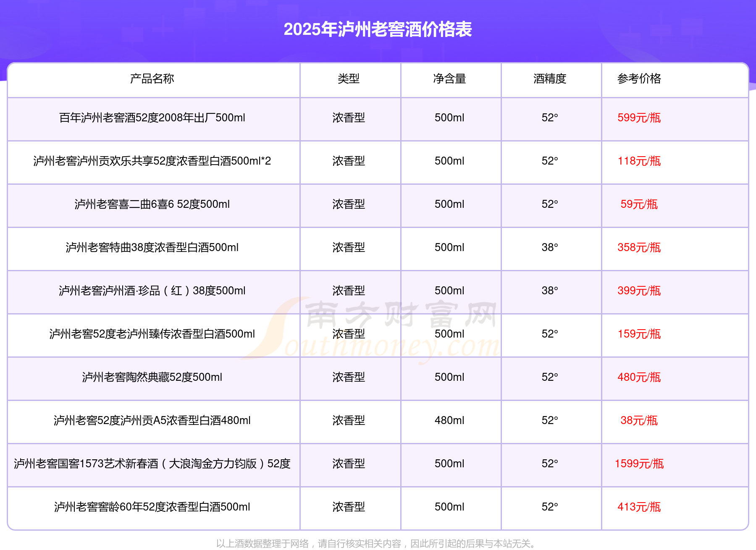Viewport: 756px width, 550px height.
Task: Select "52°" in the 窖龄60年 row
Action: point(550,507)
